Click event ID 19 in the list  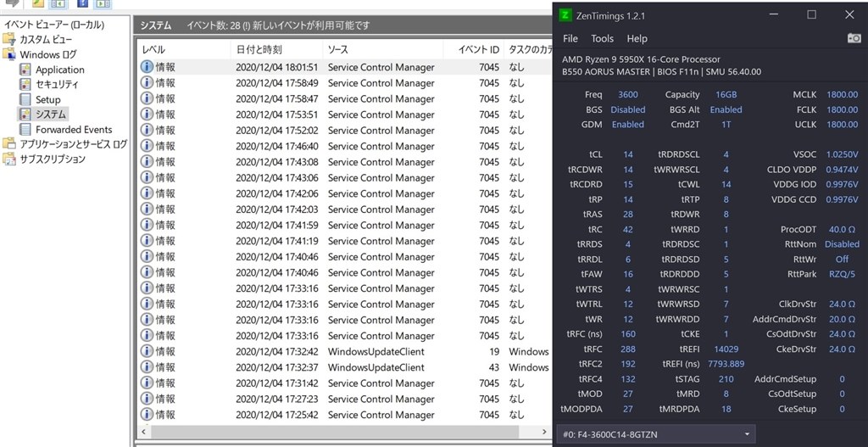coord(494,352)
